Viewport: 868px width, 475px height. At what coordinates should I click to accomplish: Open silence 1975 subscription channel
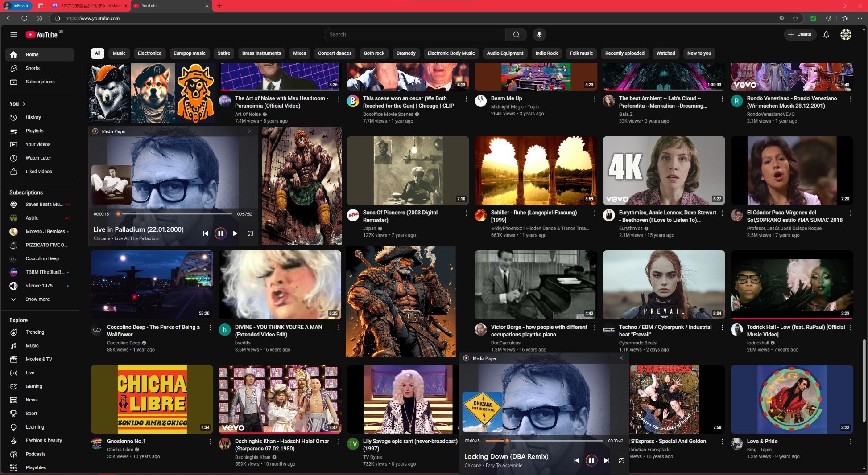click(x=40, y=286)
